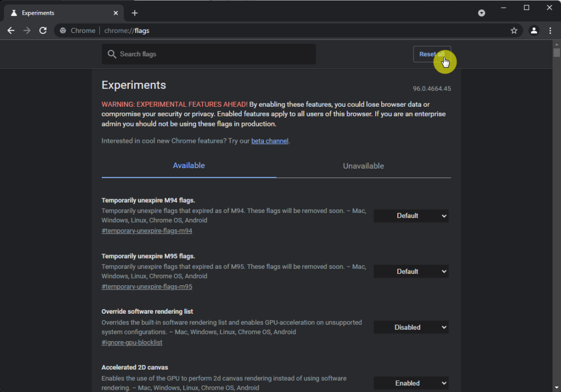
Task: Click the #temporary-unexpire-flags-m94 link
Action: tap(147, 230)
